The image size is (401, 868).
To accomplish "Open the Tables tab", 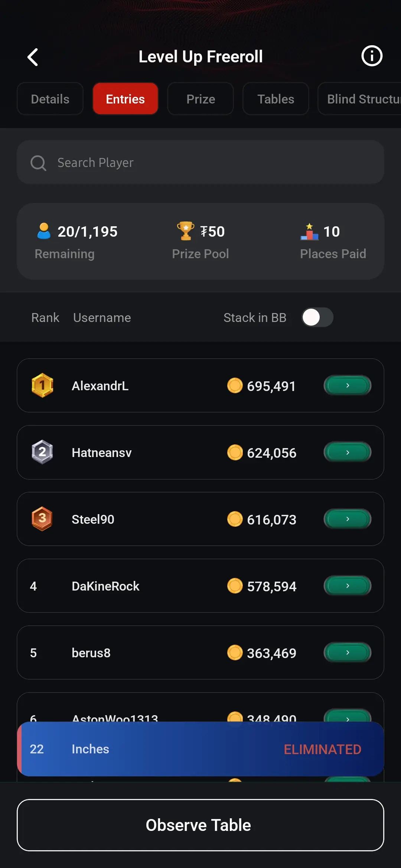I will tap(276, 99).
